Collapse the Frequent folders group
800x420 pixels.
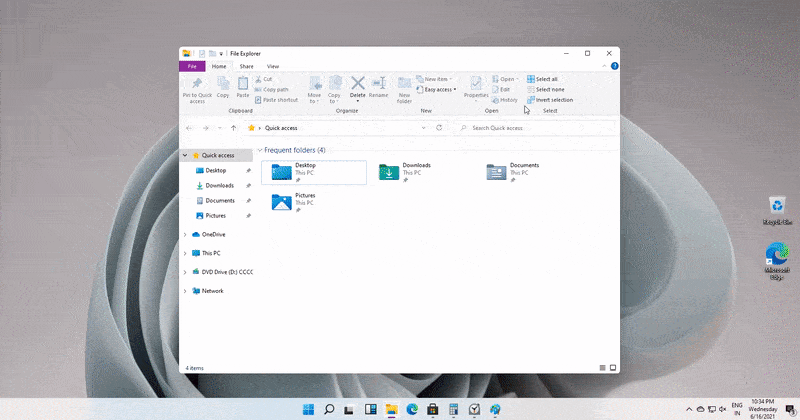[260, 150]
